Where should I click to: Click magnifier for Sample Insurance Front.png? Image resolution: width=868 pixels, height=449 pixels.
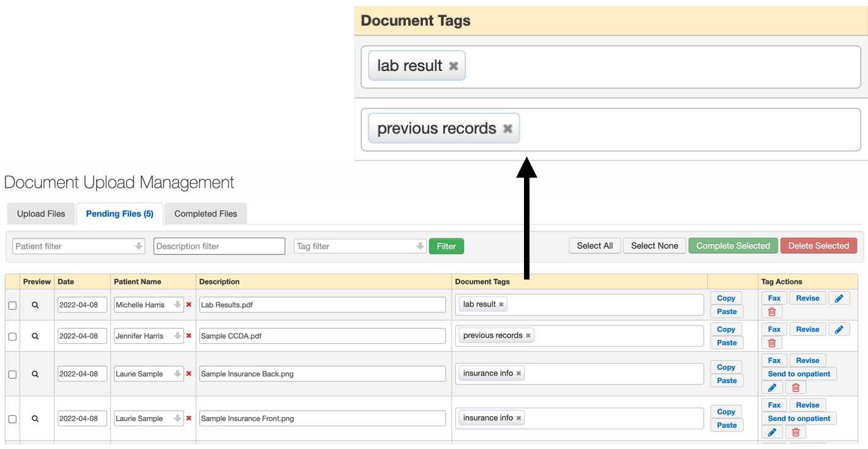[x=36, y=418]
